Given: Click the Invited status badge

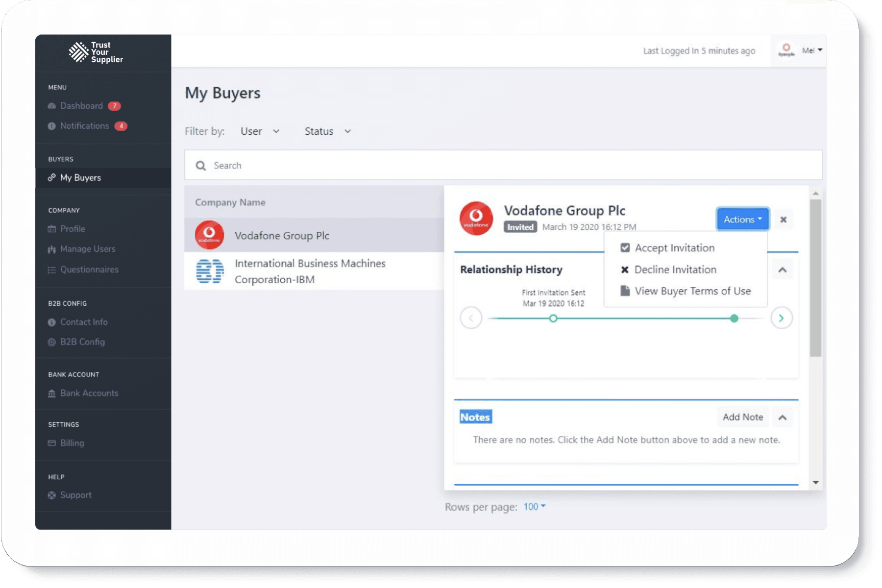Looking at the screenshot, I should tap(520, 227).
